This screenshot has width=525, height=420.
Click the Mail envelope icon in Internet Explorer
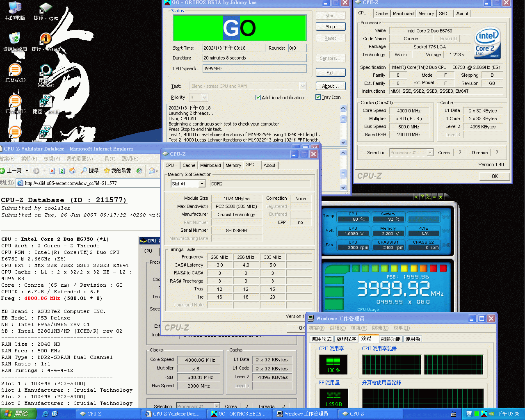click(152, 171)
